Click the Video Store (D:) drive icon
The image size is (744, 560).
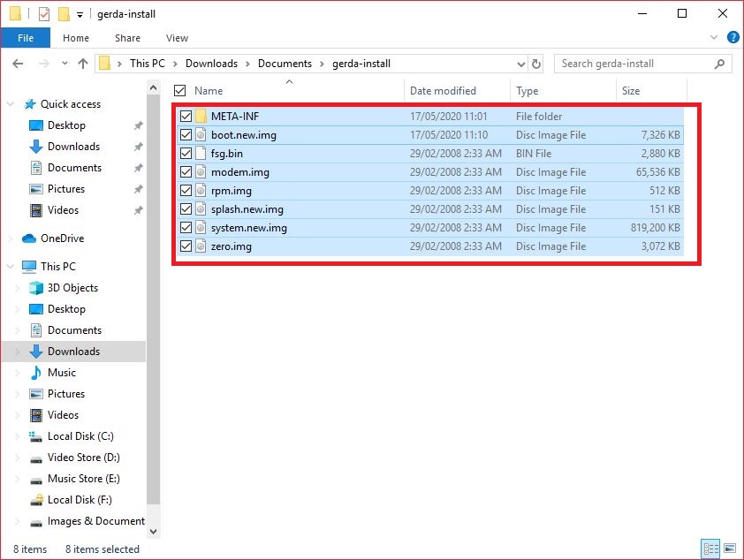coord(36,459)
